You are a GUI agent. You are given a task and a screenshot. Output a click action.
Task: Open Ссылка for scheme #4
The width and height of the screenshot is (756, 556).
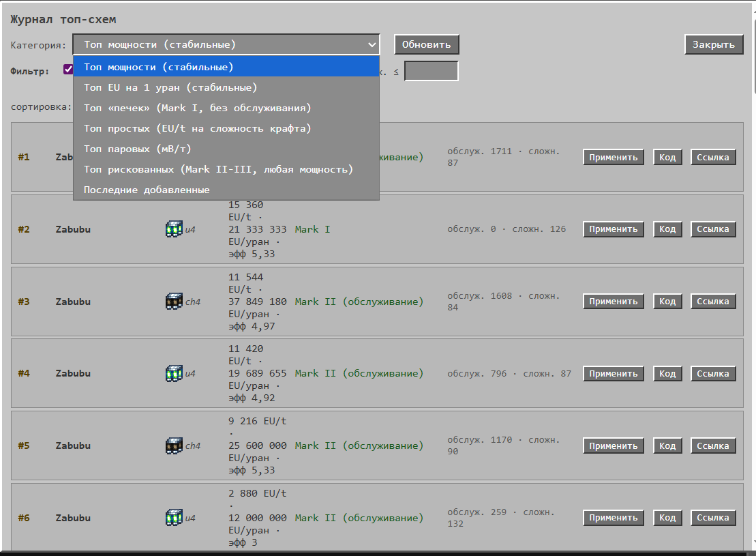tap(713, 374)
